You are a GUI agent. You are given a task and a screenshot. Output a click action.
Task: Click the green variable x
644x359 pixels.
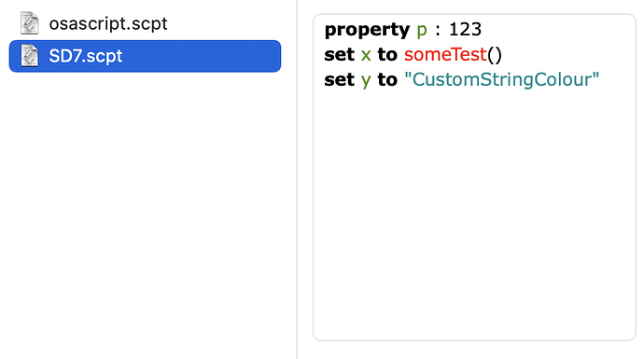coord(366,56)
